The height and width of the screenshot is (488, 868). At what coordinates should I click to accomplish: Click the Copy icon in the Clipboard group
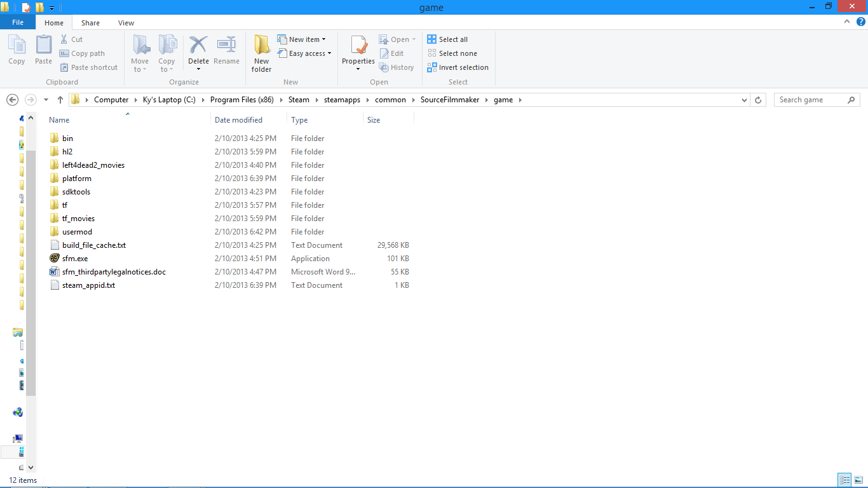coord(17,45)
